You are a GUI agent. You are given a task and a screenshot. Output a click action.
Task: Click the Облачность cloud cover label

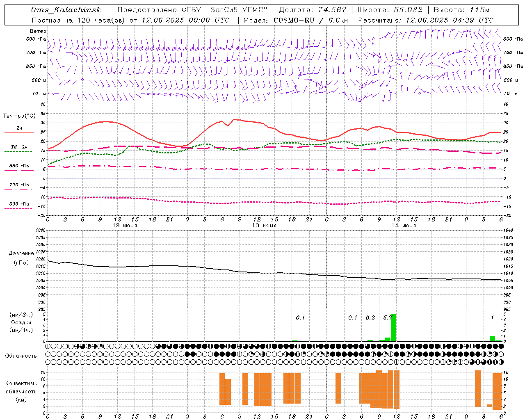click(x=21, y=356)
